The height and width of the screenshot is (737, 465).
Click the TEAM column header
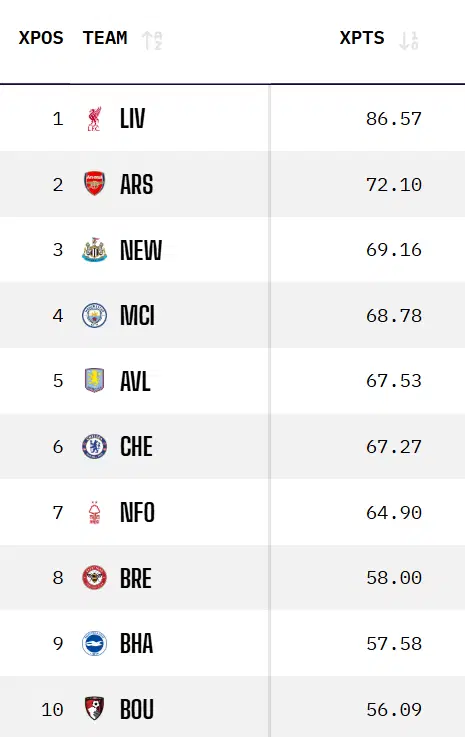tap(105, 38)
